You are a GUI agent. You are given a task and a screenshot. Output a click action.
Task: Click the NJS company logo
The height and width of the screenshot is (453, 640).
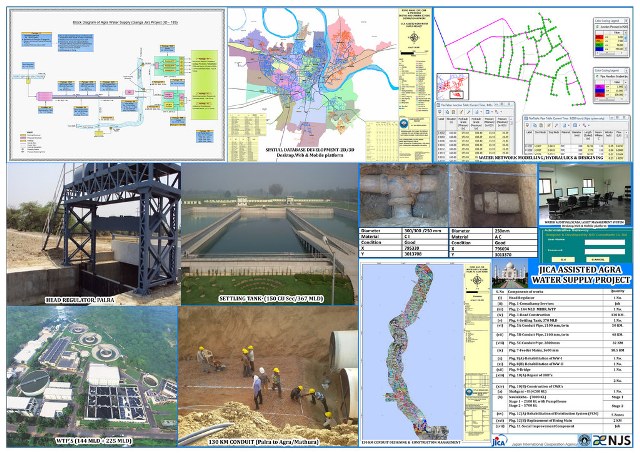click(612, 440)
